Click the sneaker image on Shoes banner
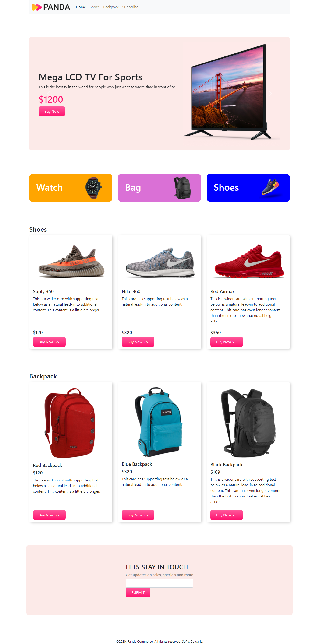 [x=270, y=188]
